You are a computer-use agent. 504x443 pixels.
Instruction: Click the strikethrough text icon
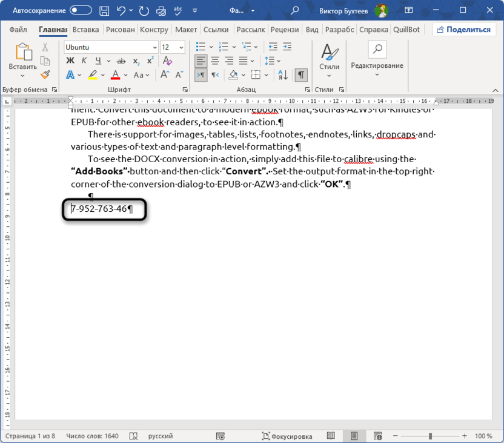point(121,61)
